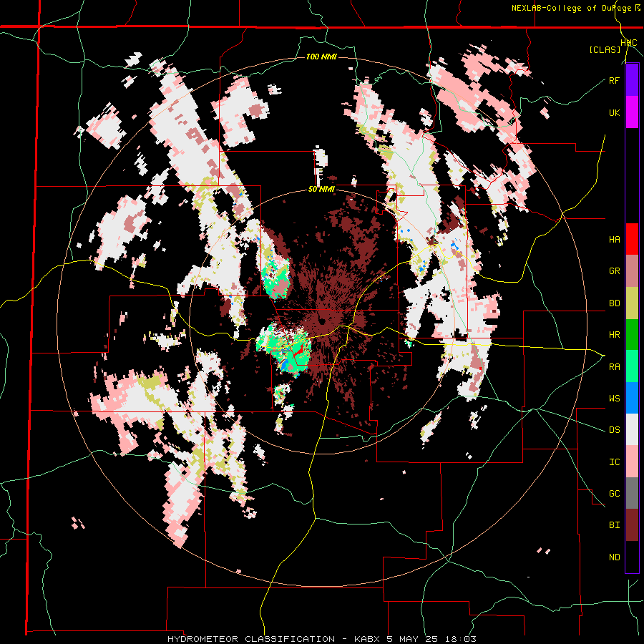Click the '[CLAS]' units label
The width and height of the screenshot is (644, 644).
(605, 49)
